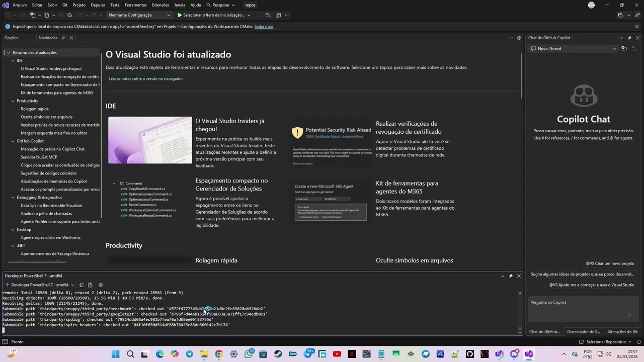Click the delete threads icon in Copilot Chat
This screenshot has height=362, width=644.
click(635, 49)
